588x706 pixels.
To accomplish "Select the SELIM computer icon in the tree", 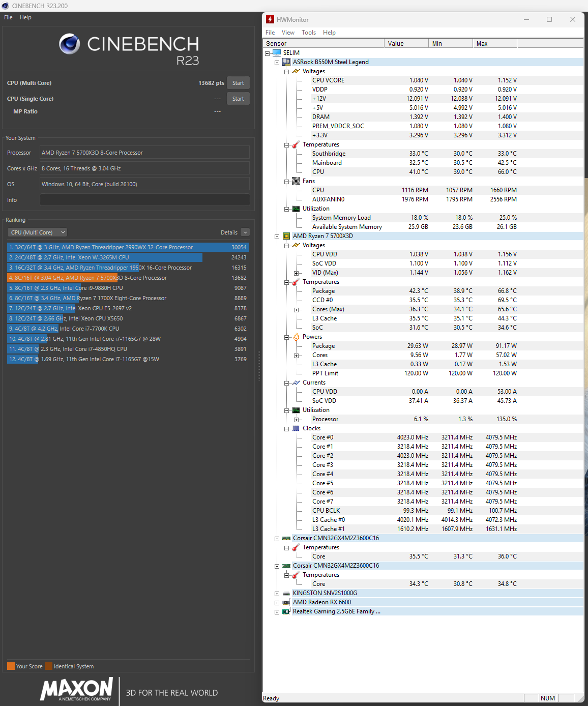I will (277, 53).
